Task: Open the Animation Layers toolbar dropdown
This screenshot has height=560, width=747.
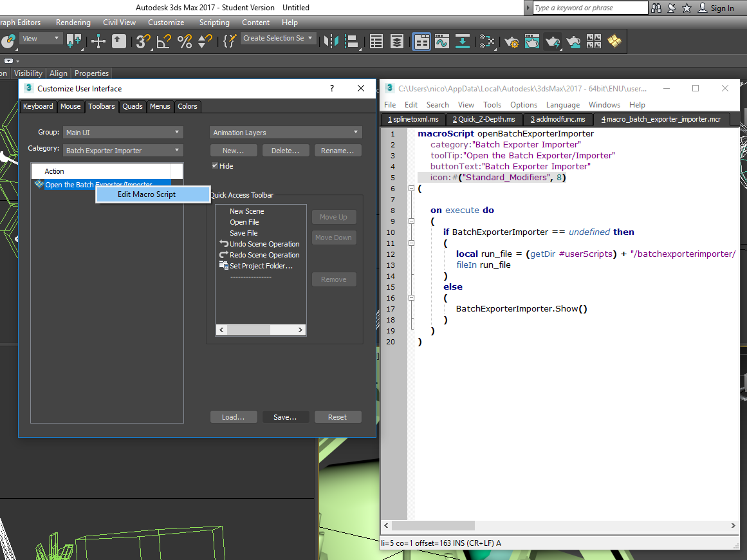Action: point(286,133)
